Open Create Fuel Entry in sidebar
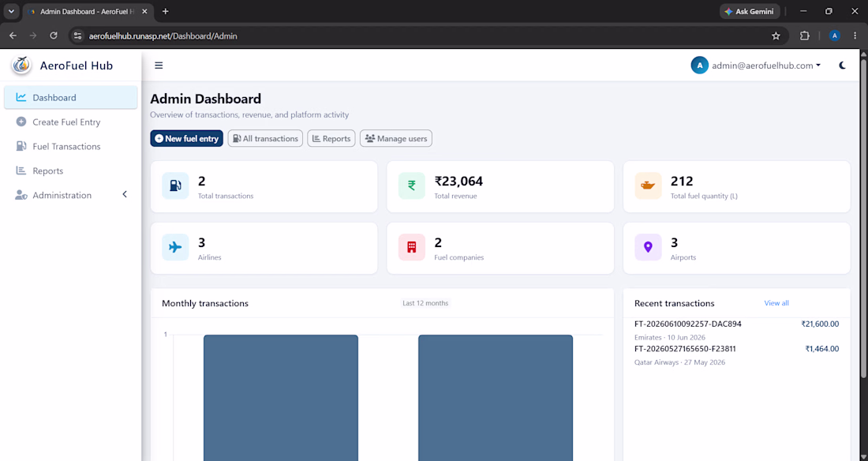The width and height of the screenshot is (868, 461). (x=71, y=122)
